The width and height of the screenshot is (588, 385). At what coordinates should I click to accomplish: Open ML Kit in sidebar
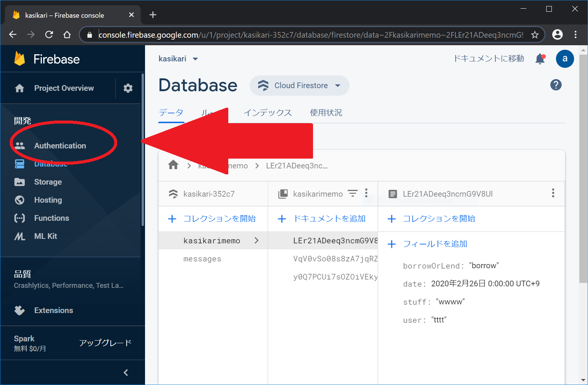(46, 236)
